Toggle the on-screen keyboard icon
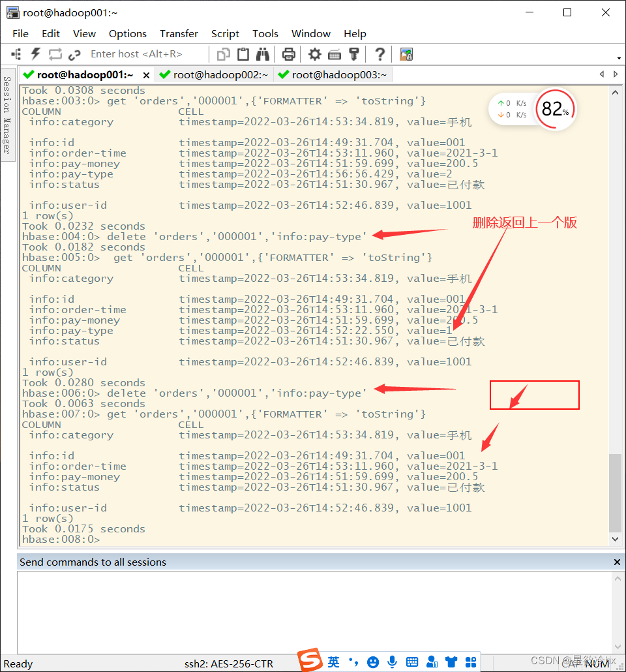This screenshot has width=626, height=672. tap(411, 662)
